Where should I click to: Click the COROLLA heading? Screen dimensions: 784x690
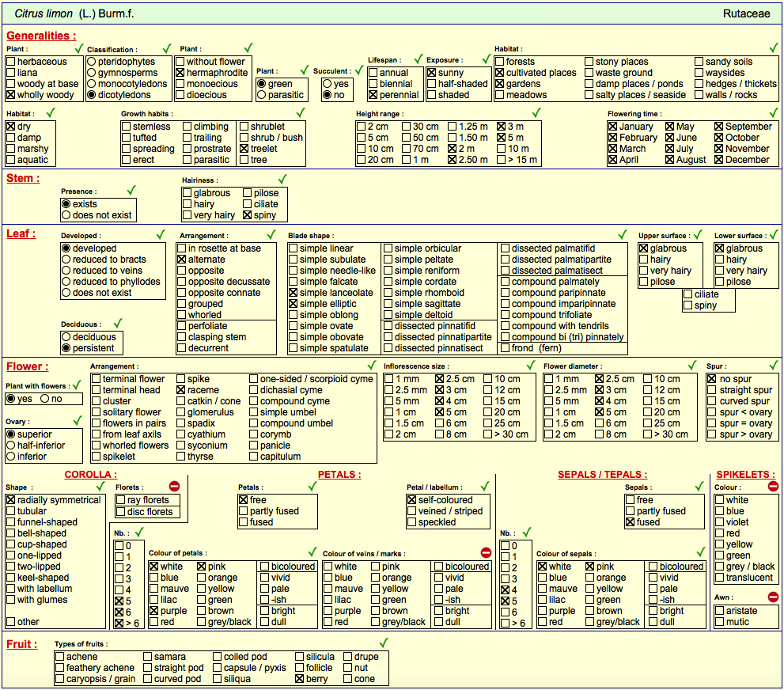click(90, 475)
